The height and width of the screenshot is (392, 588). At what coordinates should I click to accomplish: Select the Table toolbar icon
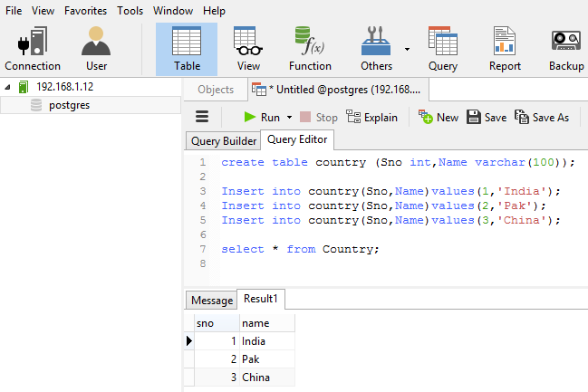click(187, 49)
